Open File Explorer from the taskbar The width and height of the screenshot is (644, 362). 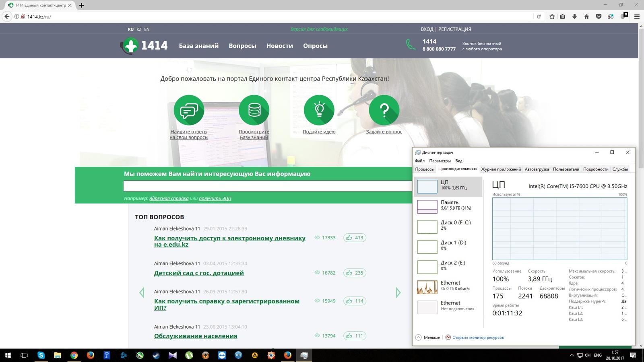point(58,355)
